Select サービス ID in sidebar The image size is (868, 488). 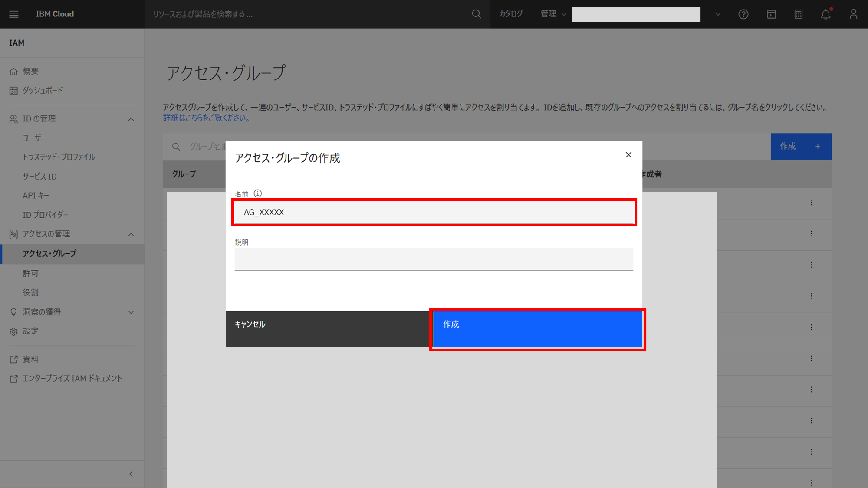click(39, 177)
